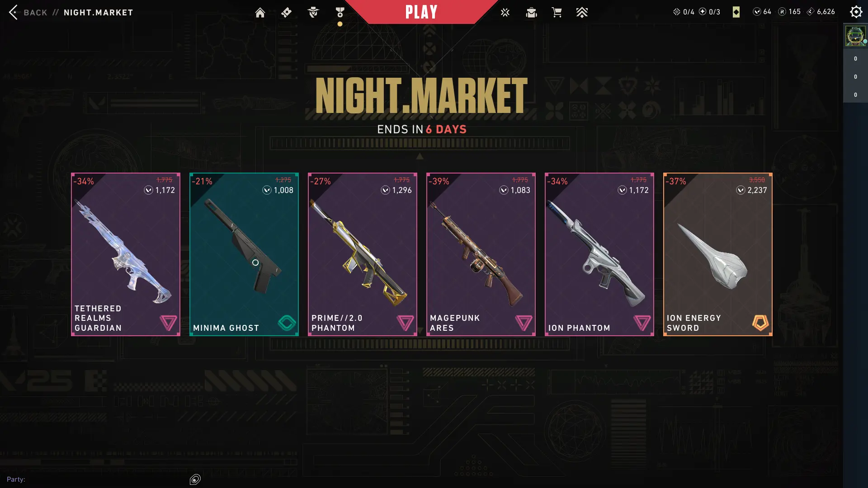The width and height of the screenshot is (868, 488).
Task: Open the Agents icon in top nav
Action: [313, 13]
